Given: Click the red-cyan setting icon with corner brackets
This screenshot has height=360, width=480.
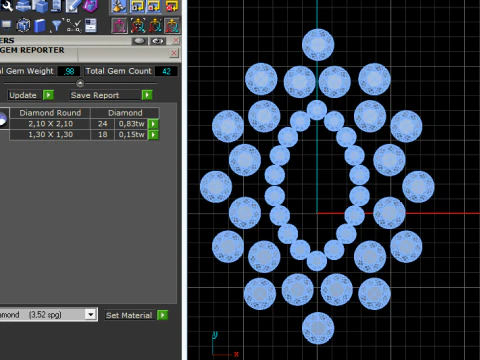Looking at the screenshot, I should [x=138, y=26].
